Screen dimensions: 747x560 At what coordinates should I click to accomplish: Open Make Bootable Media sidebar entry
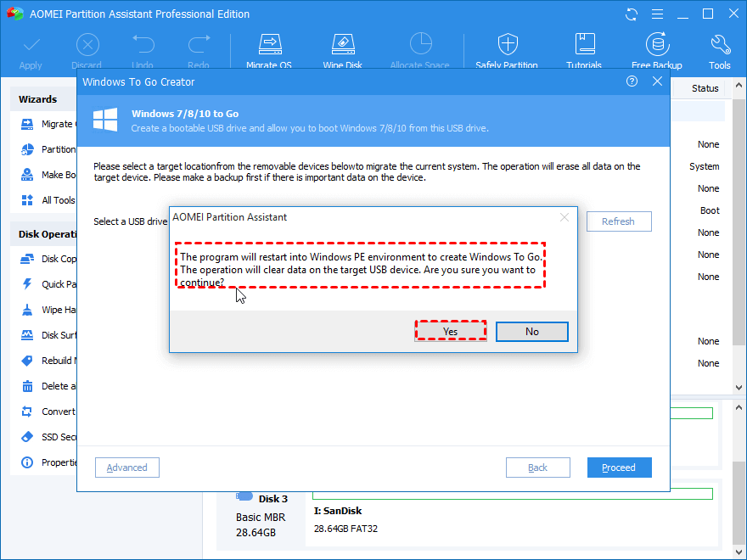point(48,175)
